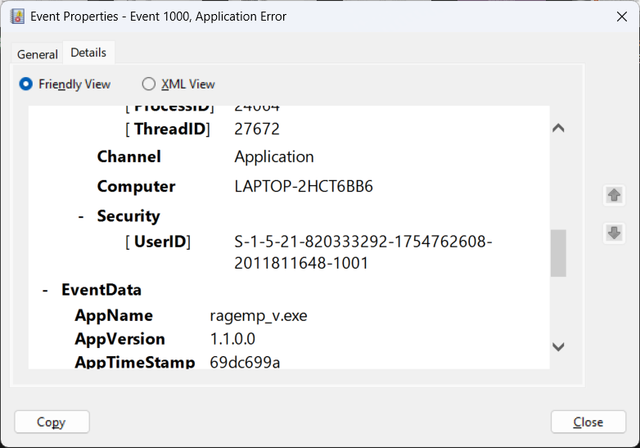Click the Event Properties title bar icon
Image resolution: width=640 pixels, height=448 pixels.
pyautogui.click(x=17, y=17)
